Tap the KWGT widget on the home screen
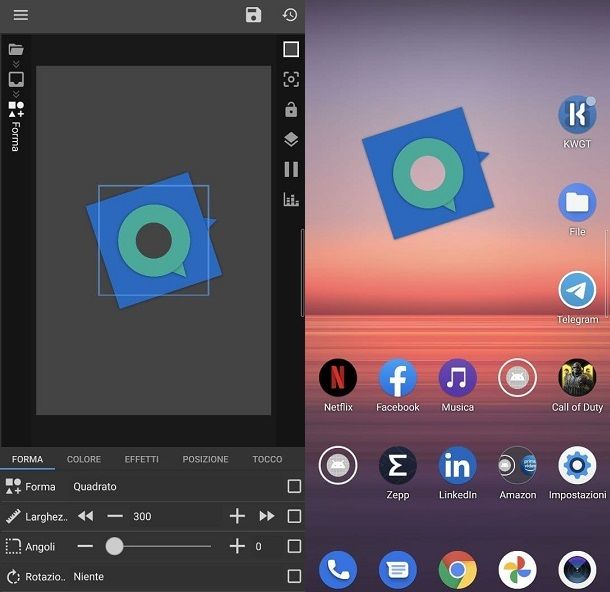Screen dimensions: 610x592 [428, 173]
